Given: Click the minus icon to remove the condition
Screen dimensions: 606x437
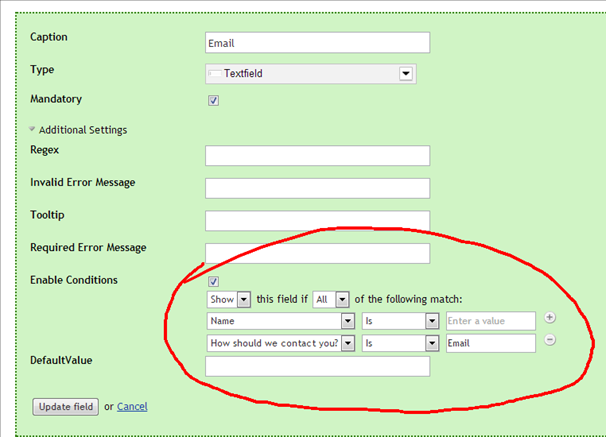Looking at the screenshot, I should coord(550,340).
